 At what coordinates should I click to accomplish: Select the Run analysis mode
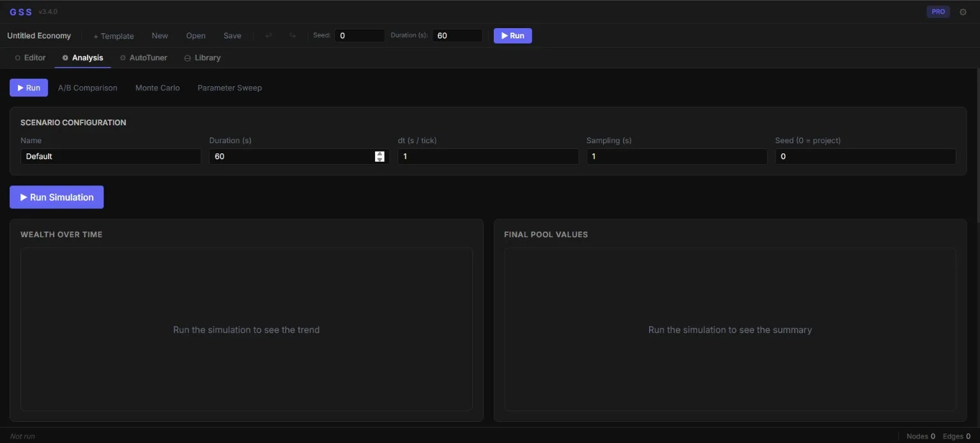click(29, 88)
